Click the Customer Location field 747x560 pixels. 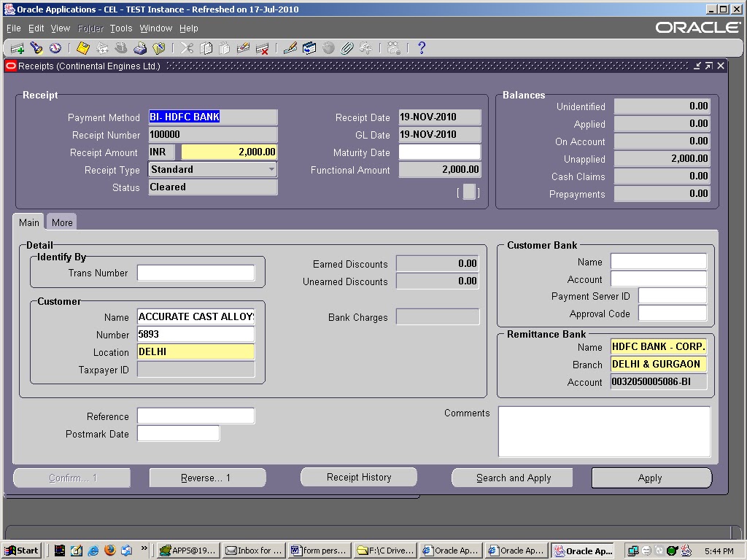point(196,352)
